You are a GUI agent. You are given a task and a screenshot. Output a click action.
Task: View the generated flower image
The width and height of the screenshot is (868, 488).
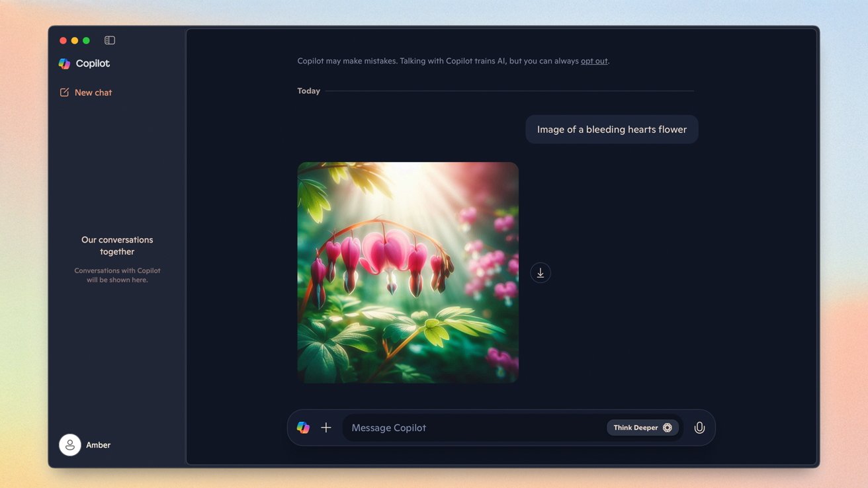click(x=408, y=272)
